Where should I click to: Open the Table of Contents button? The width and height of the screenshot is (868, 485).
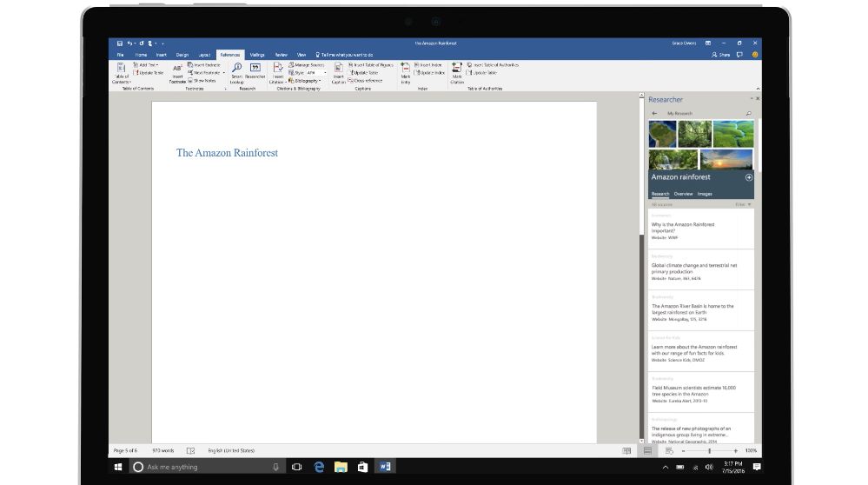(122, 72)
